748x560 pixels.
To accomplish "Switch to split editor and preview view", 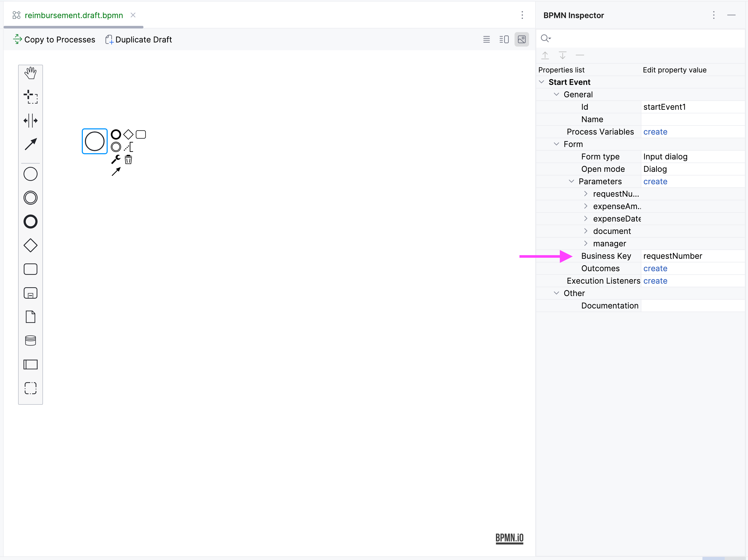I will [504, 40].
